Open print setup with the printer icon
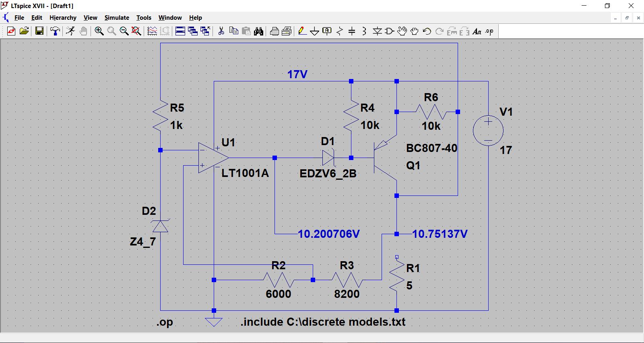Image resolution: width=644 pixels, height=343 pixels. tap(275, 31)
